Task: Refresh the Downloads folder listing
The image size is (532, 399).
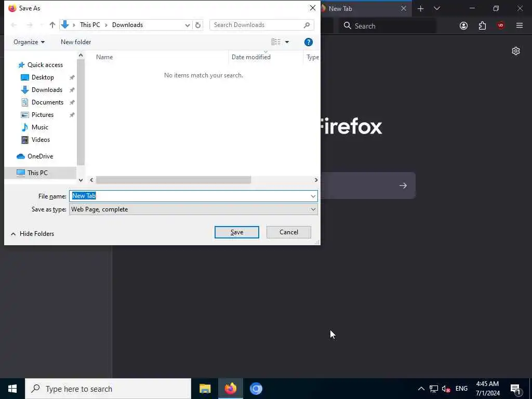Action: click(x=198, y=25)
